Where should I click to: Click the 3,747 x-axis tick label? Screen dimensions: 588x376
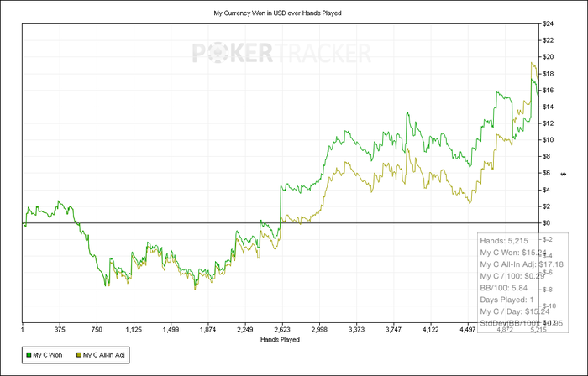(x=393, y=330)
